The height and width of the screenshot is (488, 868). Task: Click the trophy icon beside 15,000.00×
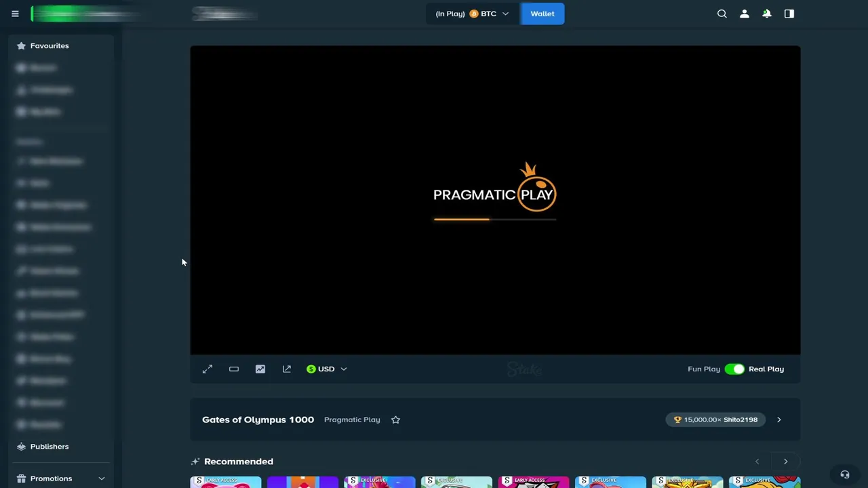pyautogui.click(x=677, y=420)
